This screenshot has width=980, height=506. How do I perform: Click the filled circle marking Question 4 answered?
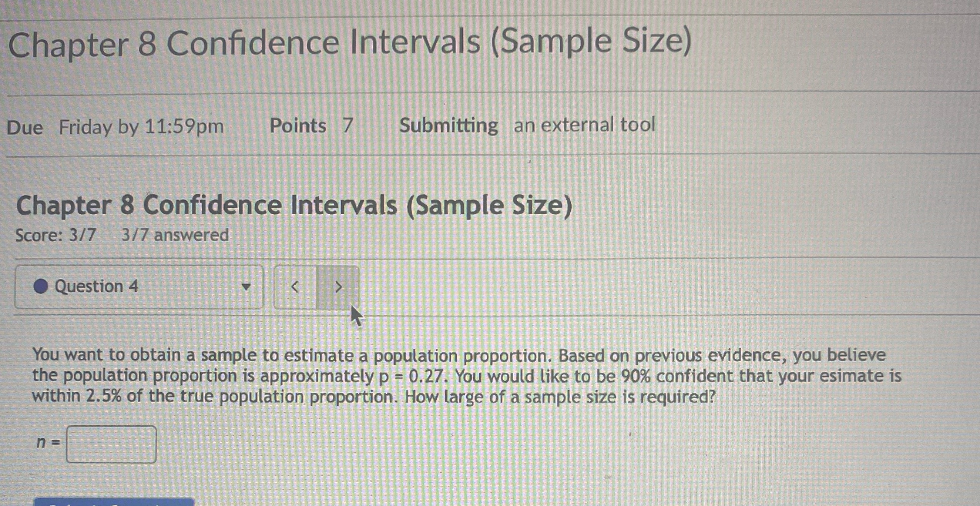41,286
